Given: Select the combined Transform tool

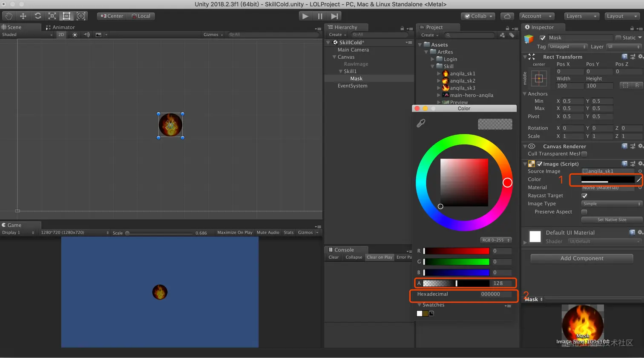Looking at the screenshot, I should coord(81,16).
